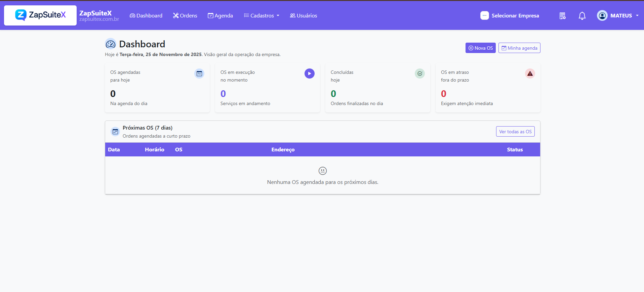
Task: Click the warning icon in OS em atraso card
Action: coord(530,74)
